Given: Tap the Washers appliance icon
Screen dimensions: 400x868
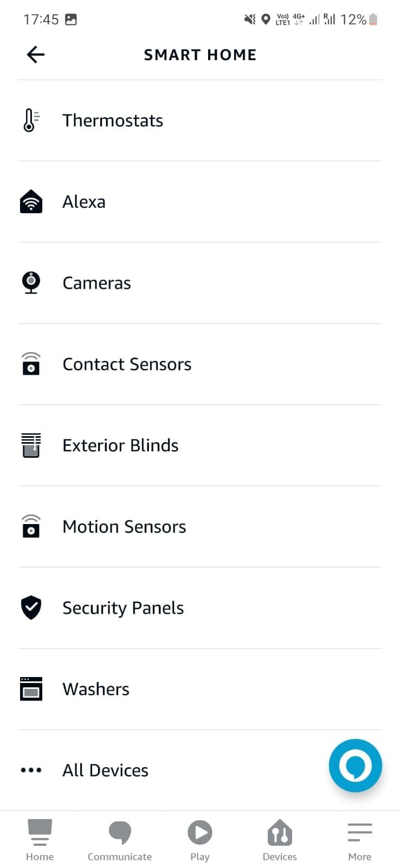Looking at the screenshot, I should tap(31, 689).
